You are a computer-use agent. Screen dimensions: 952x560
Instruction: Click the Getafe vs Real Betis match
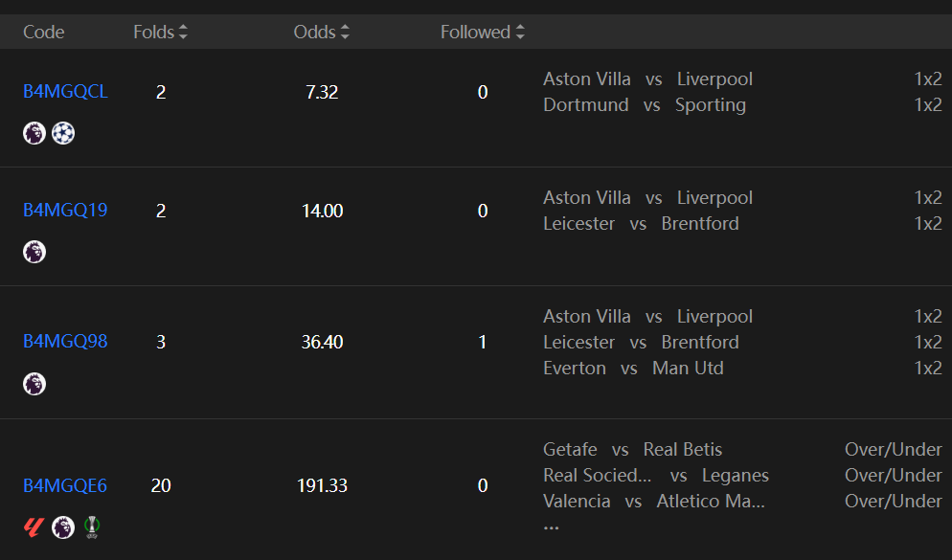click(632, 450)
